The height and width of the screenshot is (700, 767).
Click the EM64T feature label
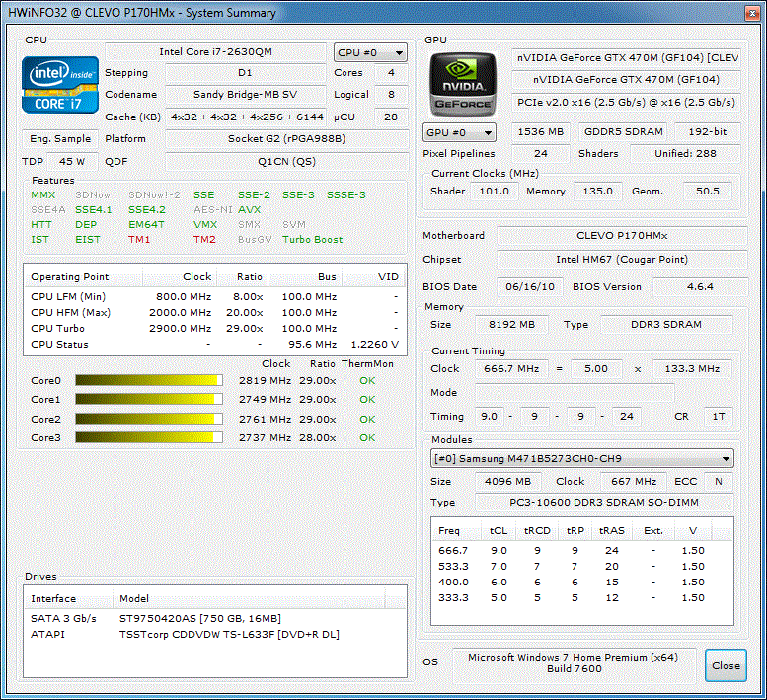[x=146, y=224]
